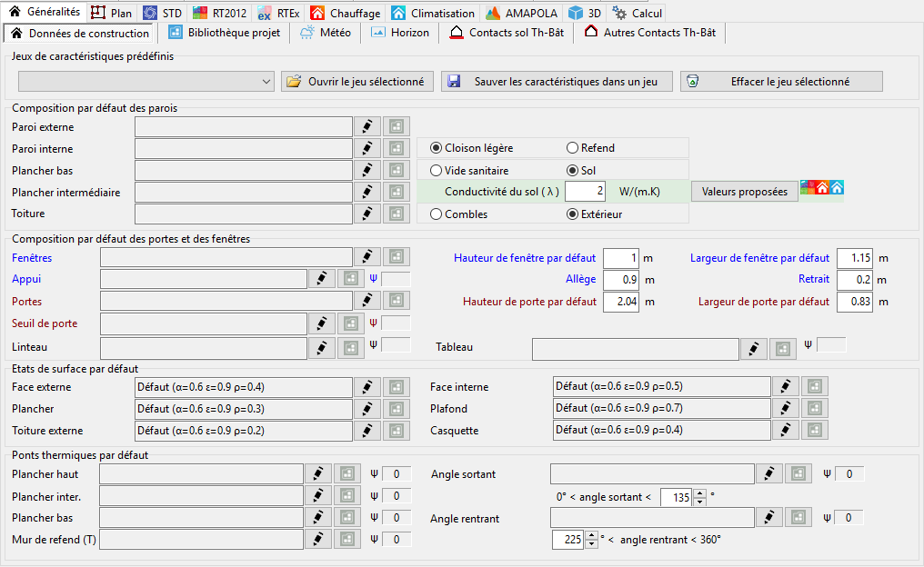
Task: Click the Conductivité du sol input field
Action: point(586,192)
